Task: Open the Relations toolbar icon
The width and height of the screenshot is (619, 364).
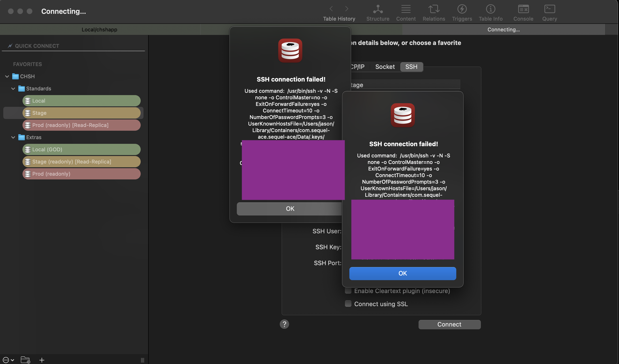Action: (x=434, y=13)
